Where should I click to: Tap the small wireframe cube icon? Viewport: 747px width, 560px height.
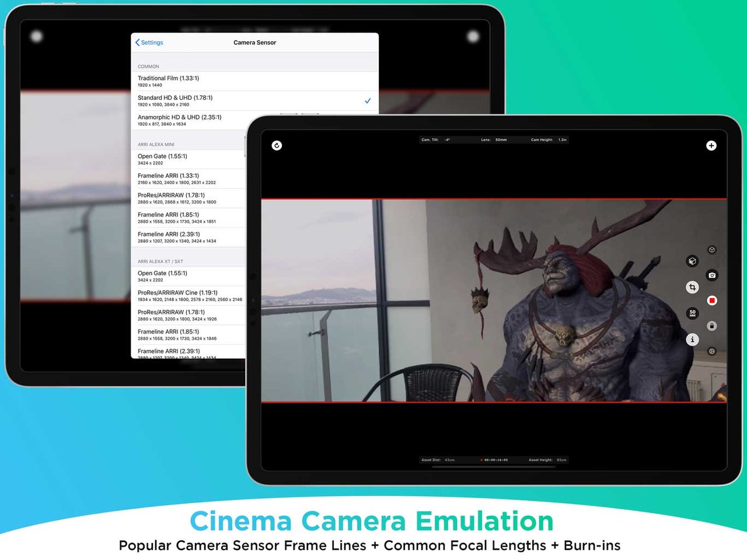click(712, 250)
